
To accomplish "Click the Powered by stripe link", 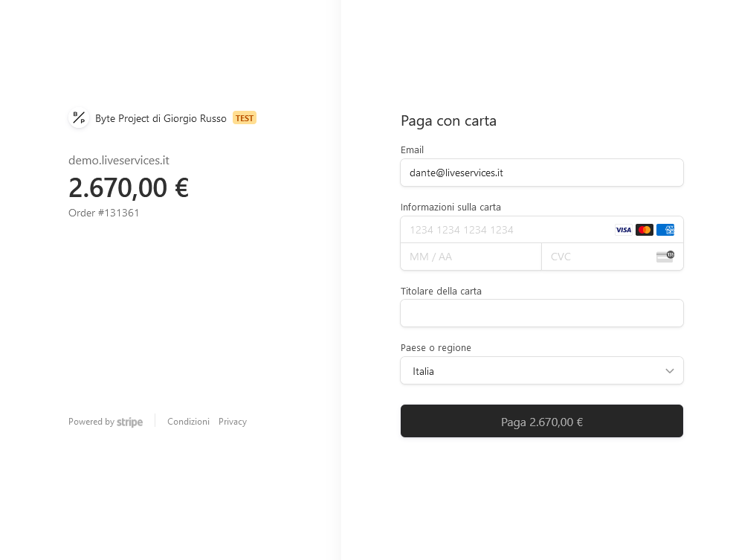I will pyautogui.click(x=106, y=422).
